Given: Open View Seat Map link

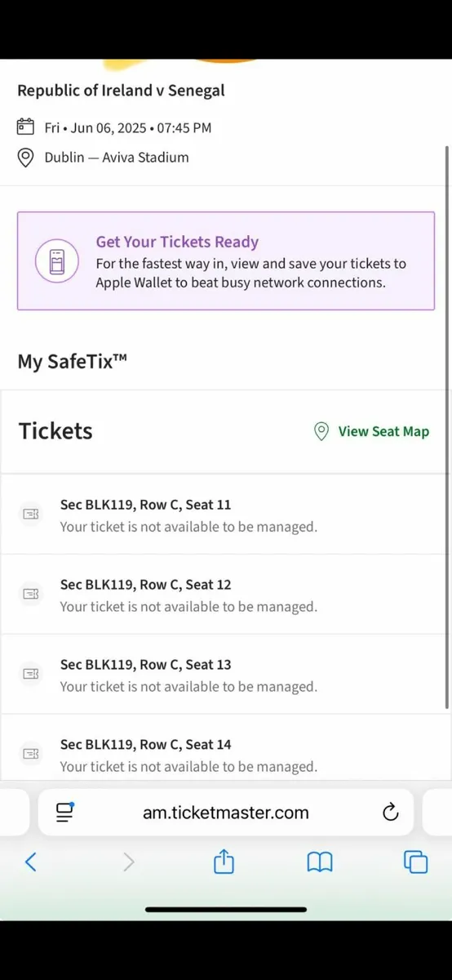Looking at the screenshot, I should pos(383,431).
